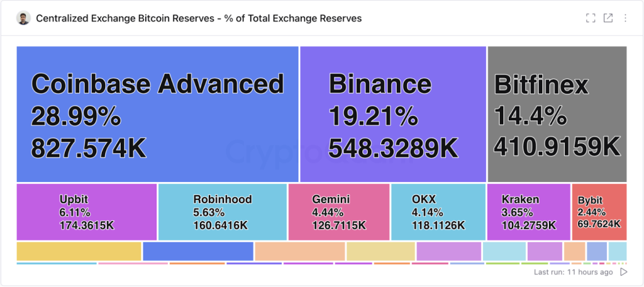Click the gray Bitfinex tile
Viewport: 644px width, 287px height.
coord(557,114)
